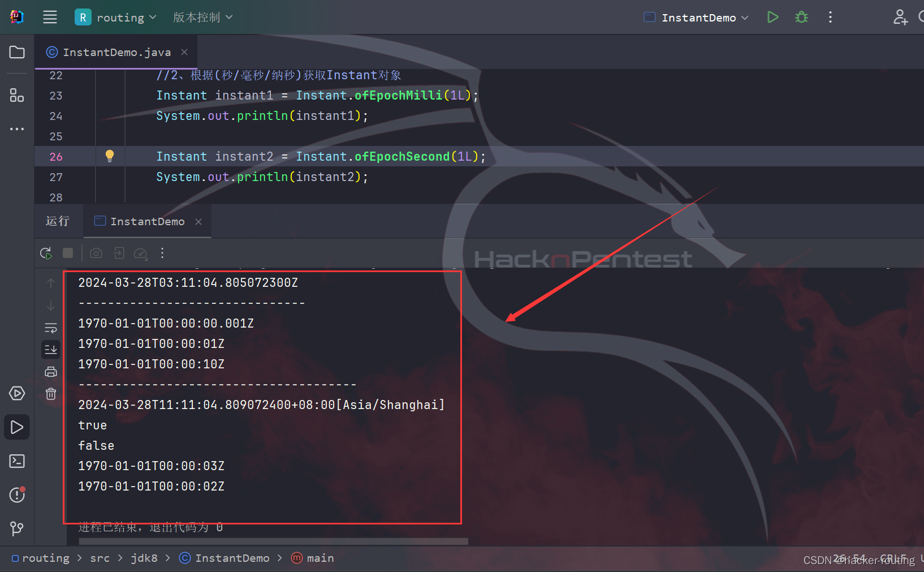Open the version control Git sidebar icon
Image resolution: width=924 pixels, height=572 pixels.
16,528
